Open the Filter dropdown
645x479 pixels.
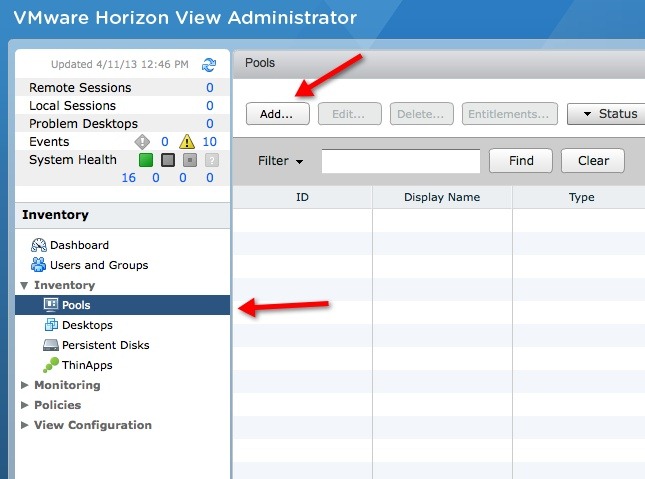(x=280, y=161)
